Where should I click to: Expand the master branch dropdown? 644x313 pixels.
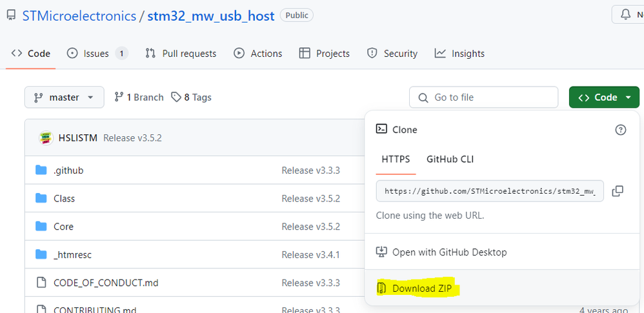point(64,97)
